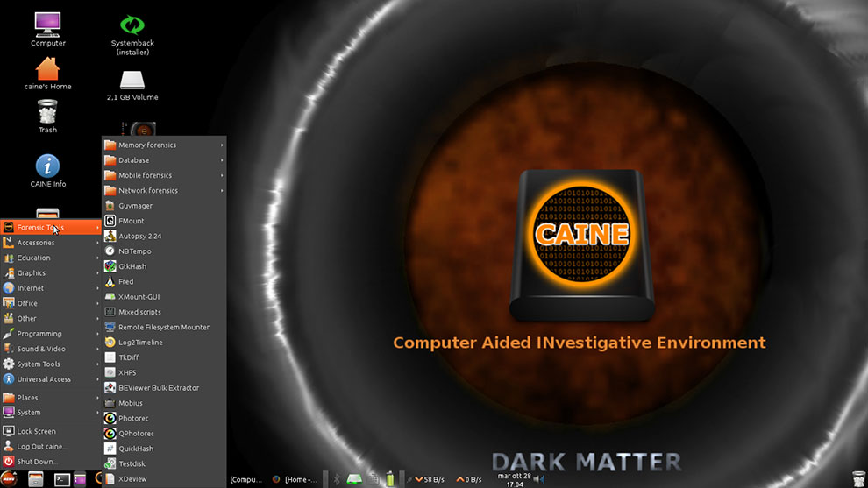
Task: Start Autopsy 2.24
Action: (164, 237)
